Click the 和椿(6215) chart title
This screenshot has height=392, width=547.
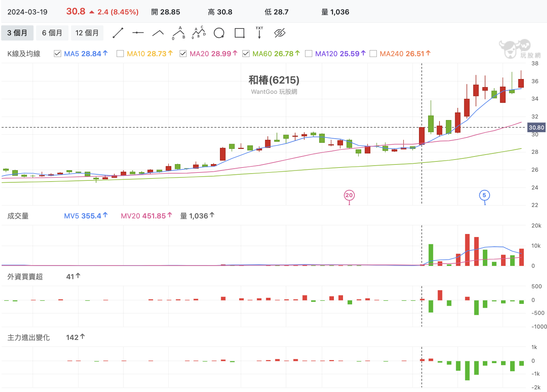[274, 80]
